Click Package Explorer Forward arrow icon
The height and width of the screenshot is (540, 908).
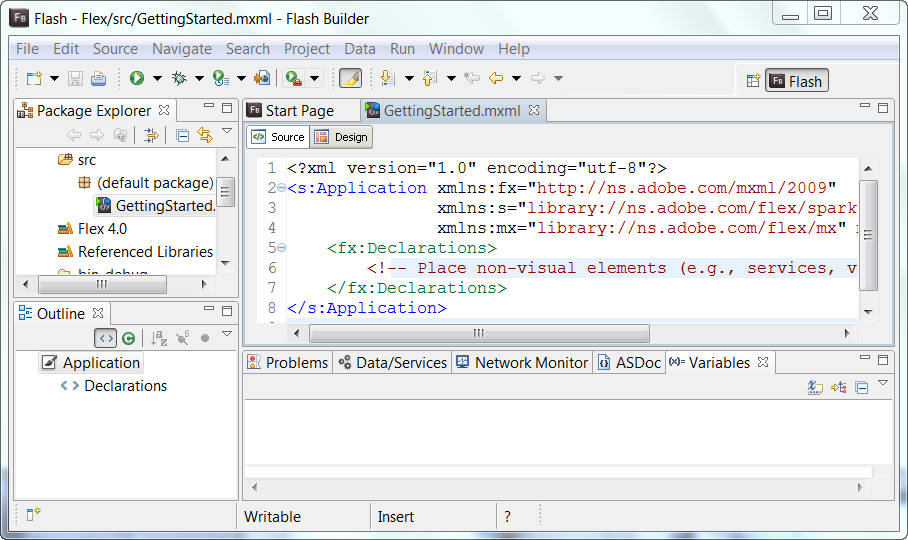pyautogui.click(x=97, y=135)
